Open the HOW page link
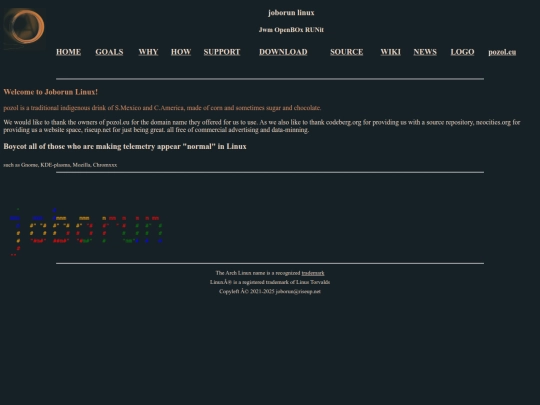 [181, 52]
